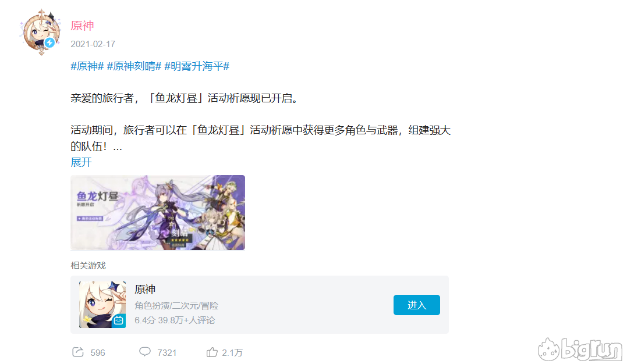Click the bigfun watermark logo
The height and width of the screenshot is (364, 627).
(x=579, y=349)
